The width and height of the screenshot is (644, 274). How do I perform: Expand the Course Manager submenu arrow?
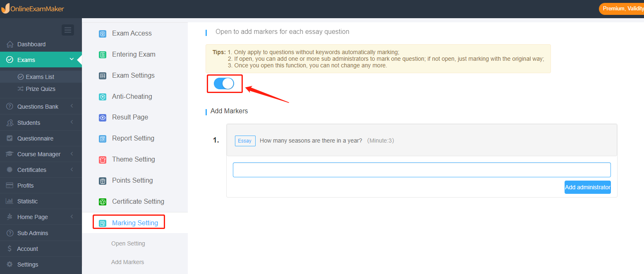click(x=72, y=154)
